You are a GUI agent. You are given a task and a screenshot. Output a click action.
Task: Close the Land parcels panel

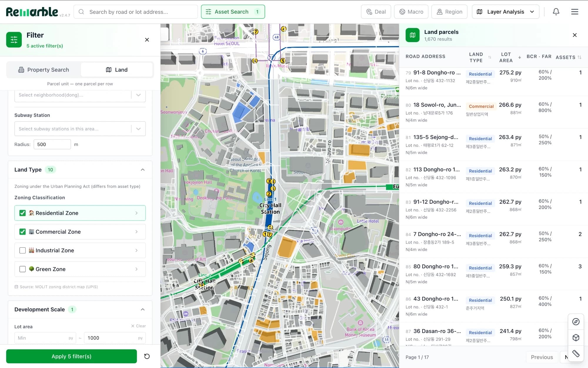coord(575,35)
